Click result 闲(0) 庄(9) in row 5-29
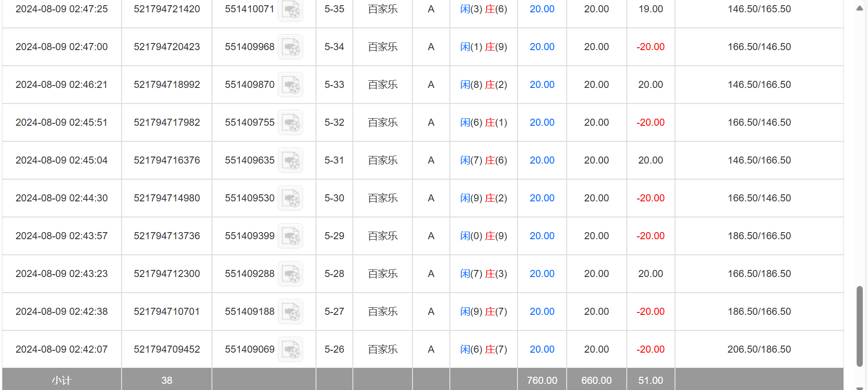Viewport: 868px width, 390px height. pos(483,236)
